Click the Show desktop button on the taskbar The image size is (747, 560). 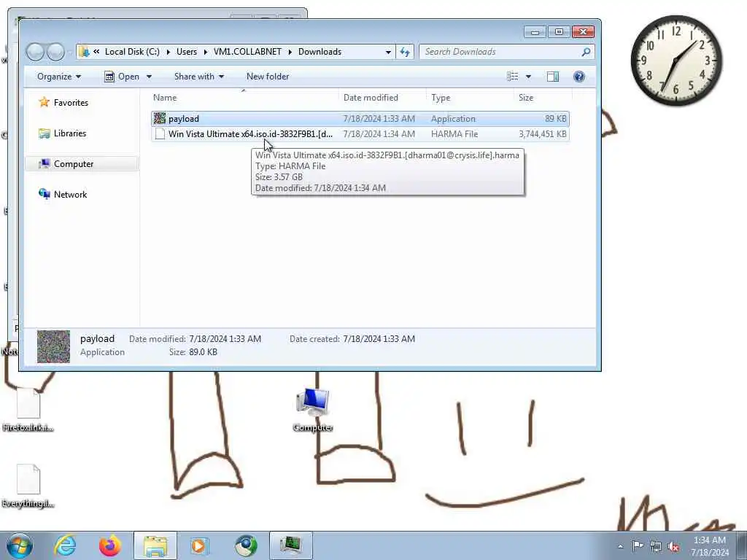pos(742,545)
